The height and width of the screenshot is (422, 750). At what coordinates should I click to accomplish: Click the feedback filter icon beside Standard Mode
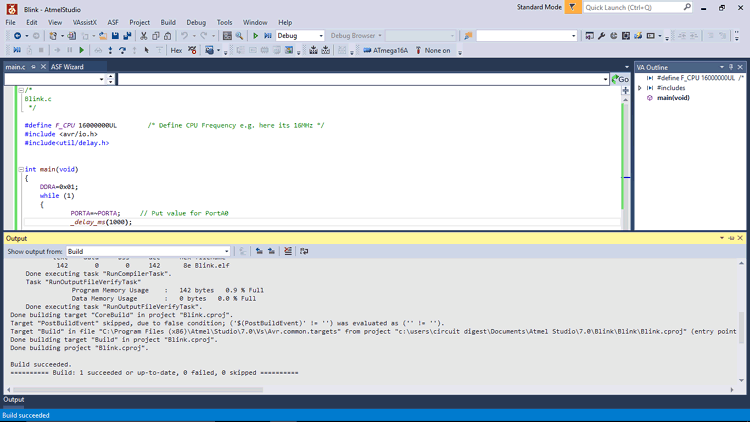click(573, 7)
